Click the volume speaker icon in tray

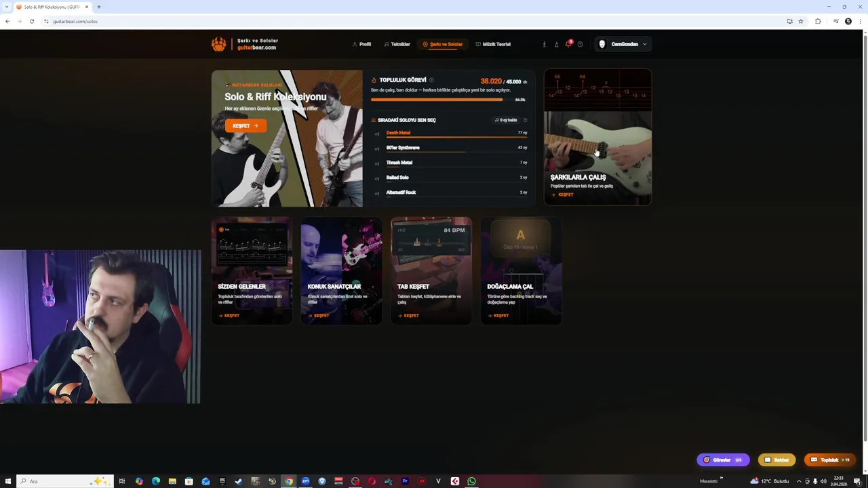[823, 481]
